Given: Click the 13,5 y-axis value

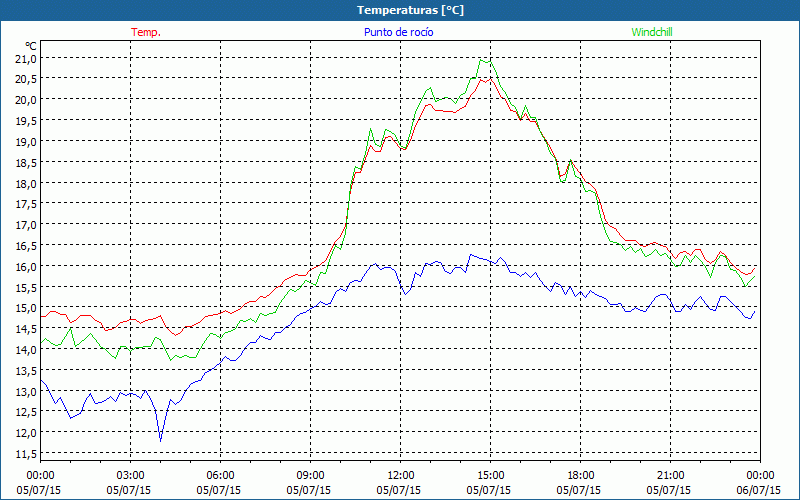Looking at the screenshot, I should click(x=27, y=371).
